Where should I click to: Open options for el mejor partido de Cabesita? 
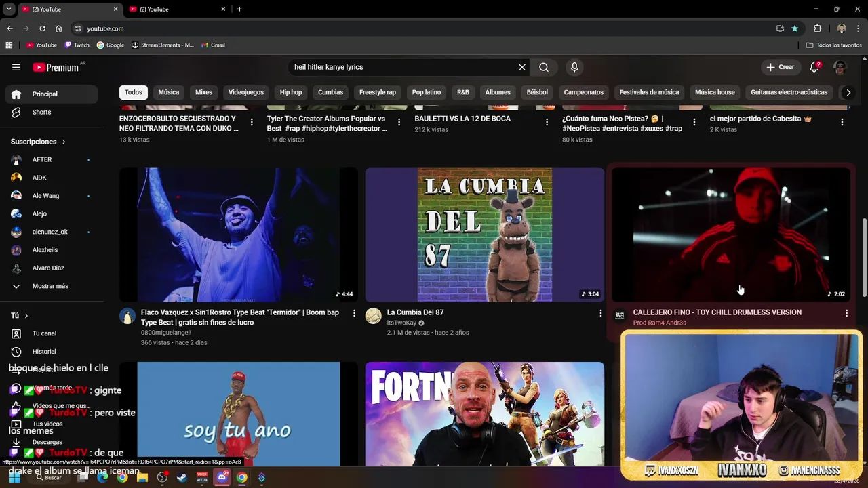842,122
